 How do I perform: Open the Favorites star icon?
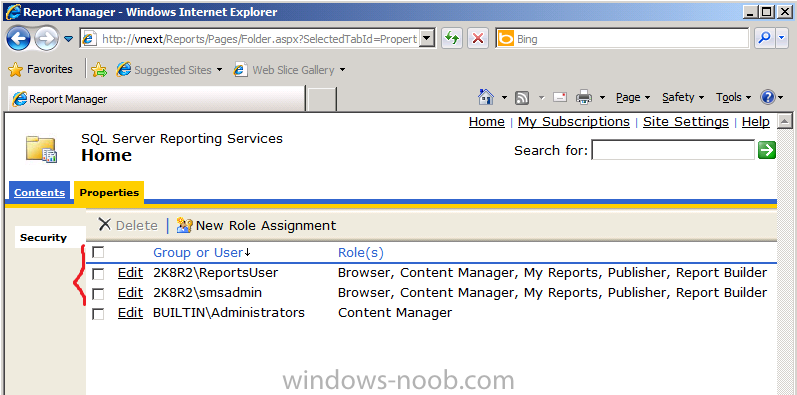[x=15, y=70]
